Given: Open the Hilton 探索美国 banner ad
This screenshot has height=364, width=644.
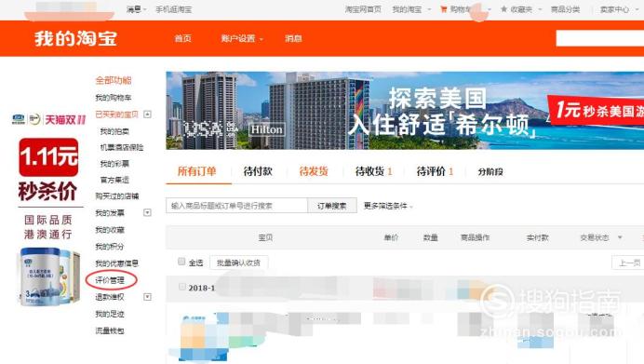Looking at the screenshot, I should [x=405, y=111].
